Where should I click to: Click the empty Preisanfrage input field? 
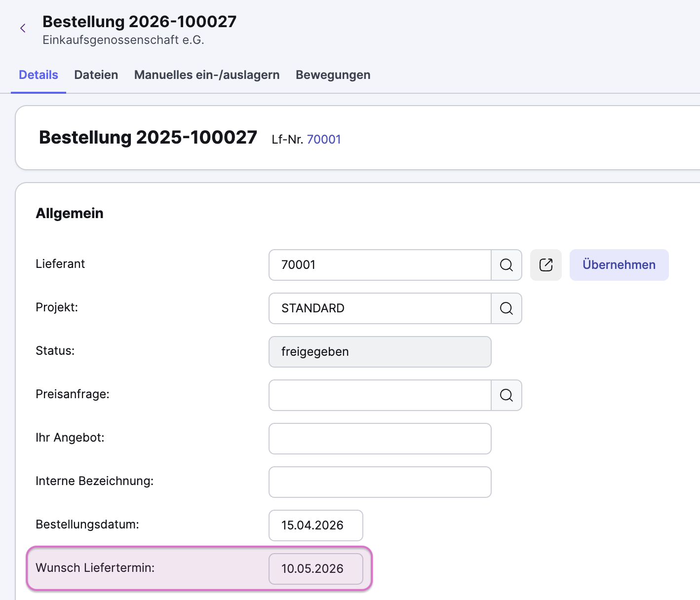[x=380, y=395]
